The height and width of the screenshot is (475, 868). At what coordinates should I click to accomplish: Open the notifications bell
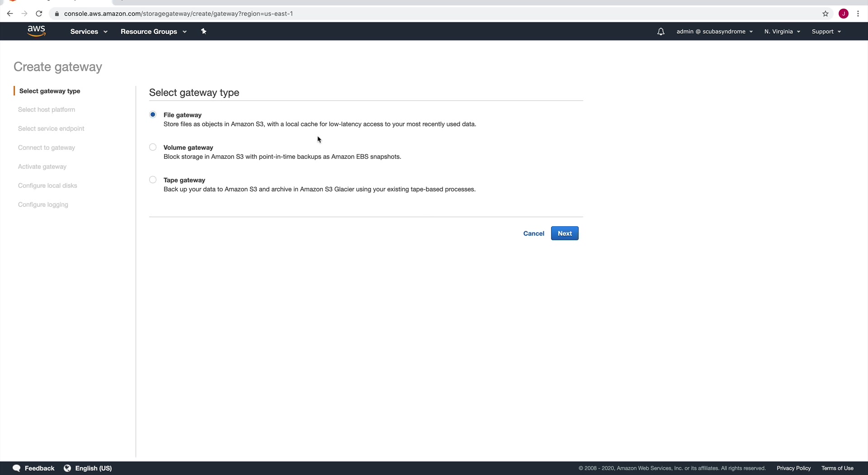click(x=660, y=32)
